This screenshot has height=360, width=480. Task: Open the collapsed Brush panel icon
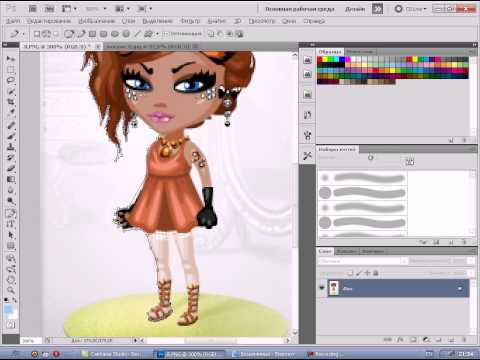(x=307, y=135)
